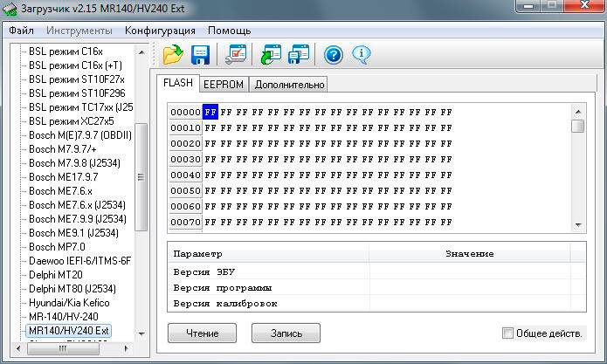Click the highlighted FF byte at 00000
The width and height of the screenshot is (607, 364).
[210, 113]
